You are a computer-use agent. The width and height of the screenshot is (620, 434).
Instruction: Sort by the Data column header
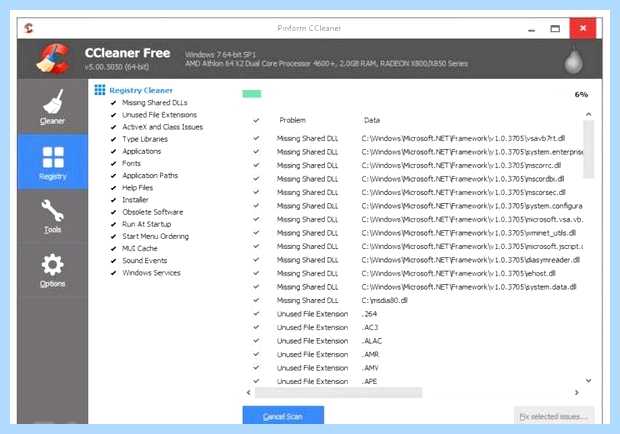[x=372, y=120]
